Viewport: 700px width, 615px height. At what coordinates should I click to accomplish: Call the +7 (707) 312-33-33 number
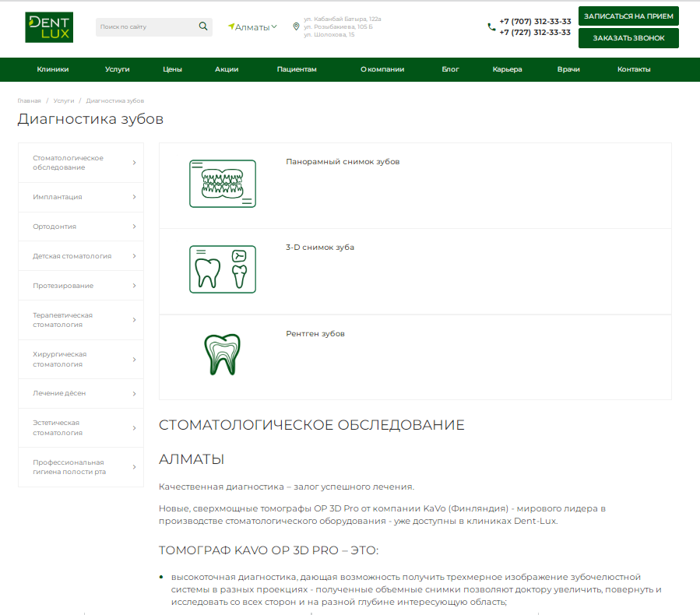[535, 22]
